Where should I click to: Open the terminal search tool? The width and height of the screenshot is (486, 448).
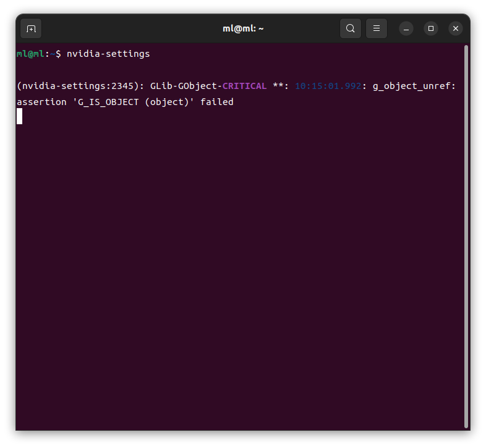350,28
